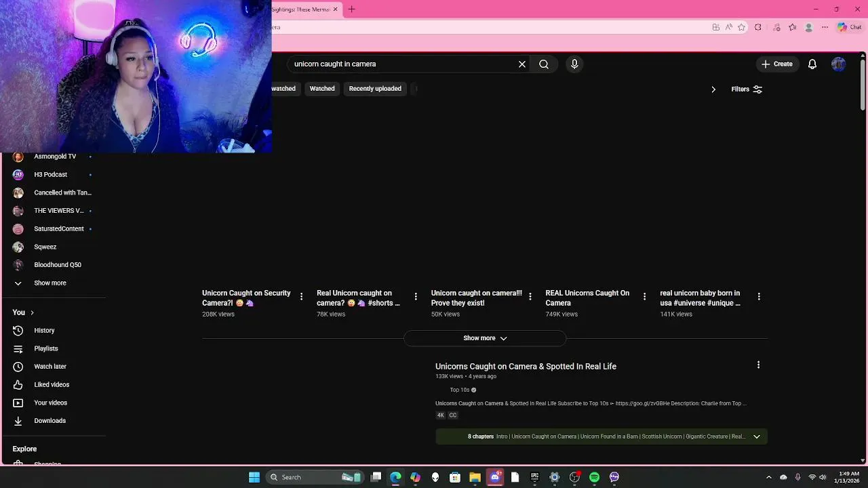Open Real Unicorn caught on camera #shorts title
The image size is (868, 488).
click(358, 298)
